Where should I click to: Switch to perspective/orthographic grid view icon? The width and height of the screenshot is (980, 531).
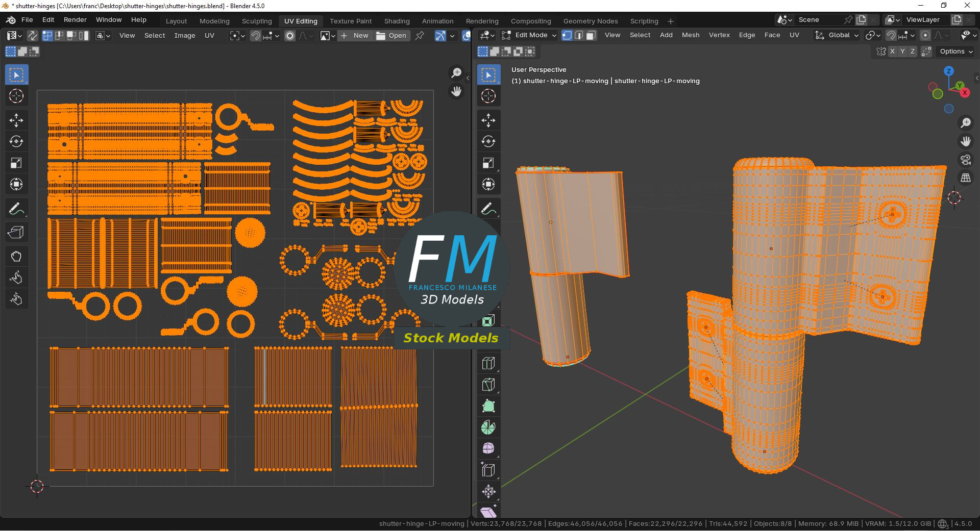pos(966,178)
